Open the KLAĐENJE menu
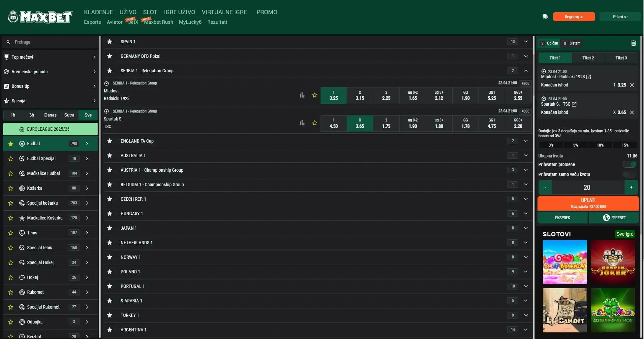The width and height of the screenshot is (644, 339). pos(98,12)
